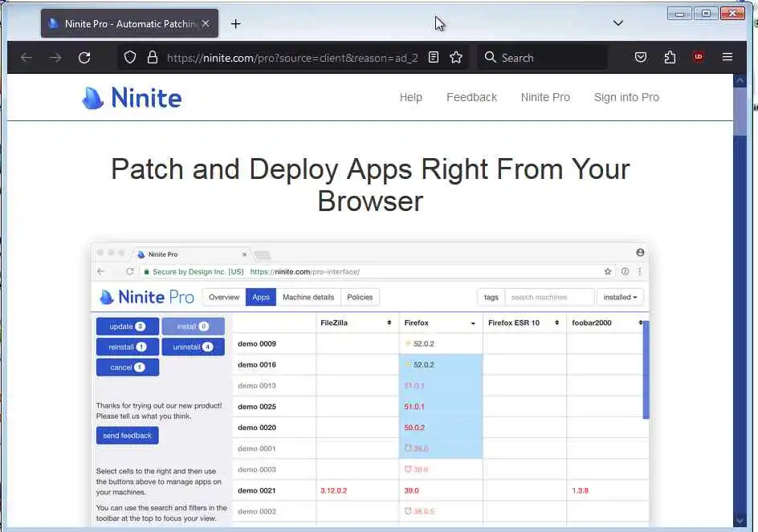758x532 pixels.
Task: Click the padlock site security icon
Action: coord(153,58)
